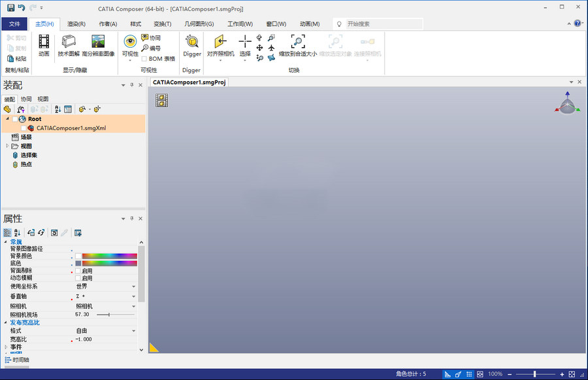Open the 格式 dropdown
Screen dimensions: 588x380
(133, 331)
